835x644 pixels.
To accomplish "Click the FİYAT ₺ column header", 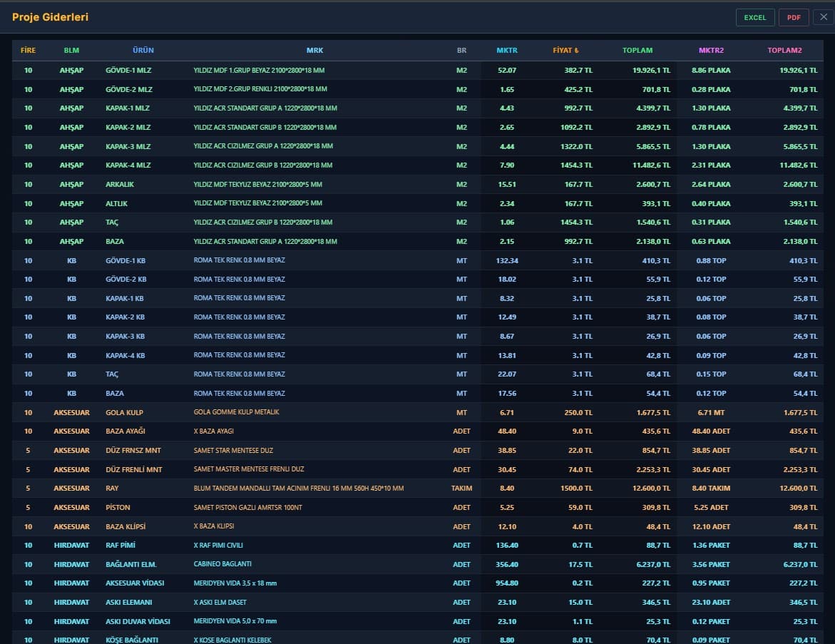I will (x=565, y=51).
